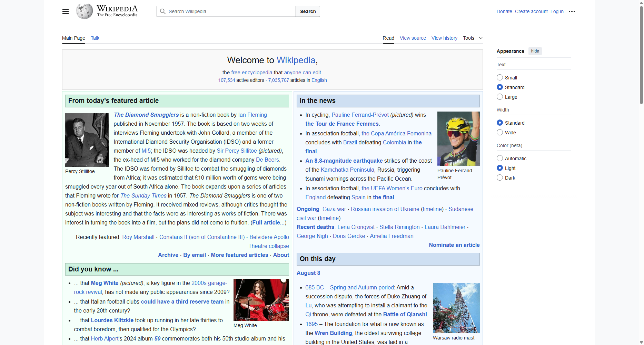Click the Wikipedia wordmark
This screenshot has width=644, height=345.
tap(117, 8)
